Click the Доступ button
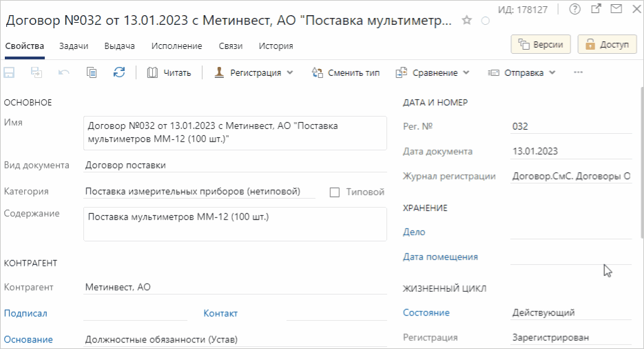The width and height of the screenshot is (644, 349). pos(607,45)
